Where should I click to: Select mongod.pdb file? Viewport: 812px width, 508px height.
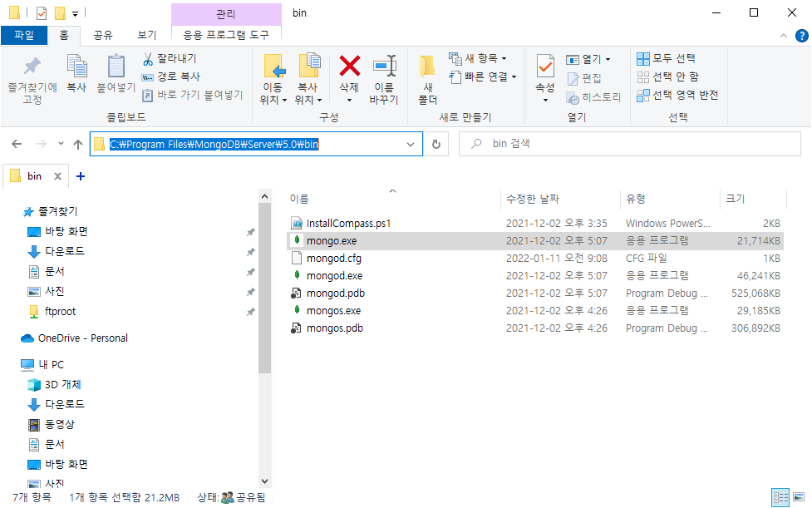pos(535,293)
